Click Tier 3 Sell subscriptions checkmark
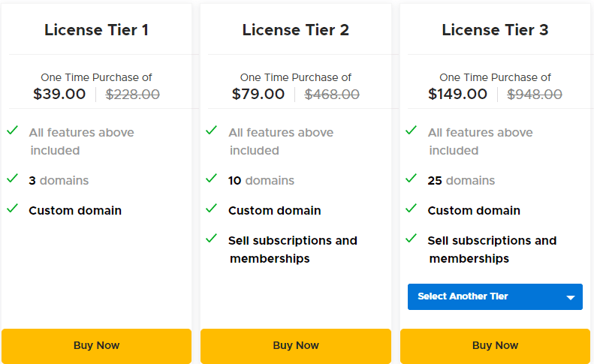 click(x=411, y=239)
